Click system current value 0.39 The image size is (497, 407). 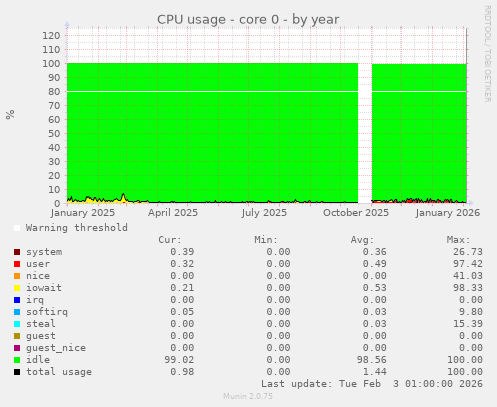point(182,252)
